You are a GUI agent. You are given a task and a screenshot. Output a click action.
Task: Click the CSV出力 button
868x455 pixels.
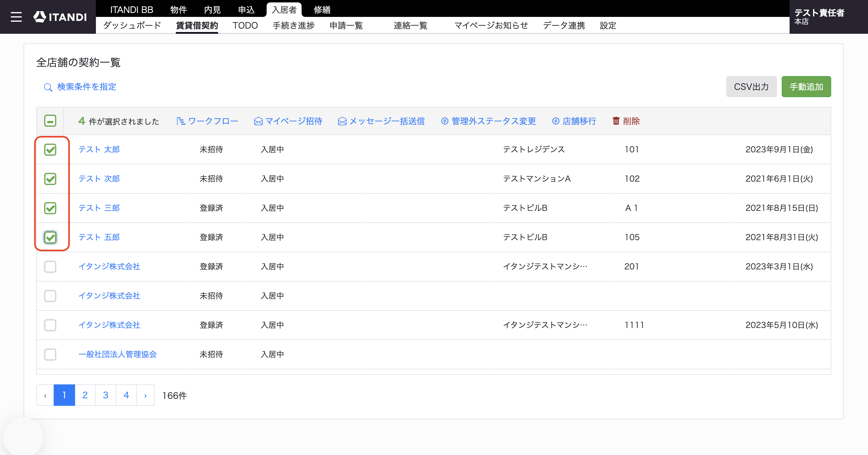(751, 87)
